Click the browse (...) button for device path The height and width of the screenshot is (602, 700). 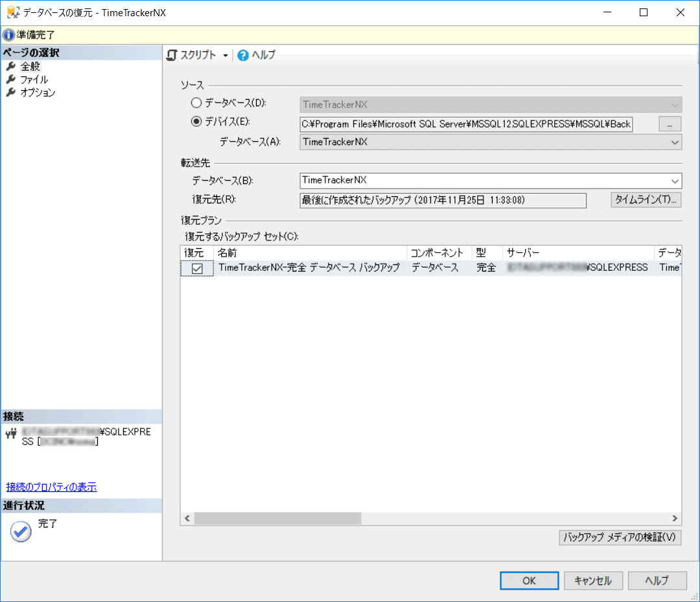pyautogui.click(x=670, y=123)
